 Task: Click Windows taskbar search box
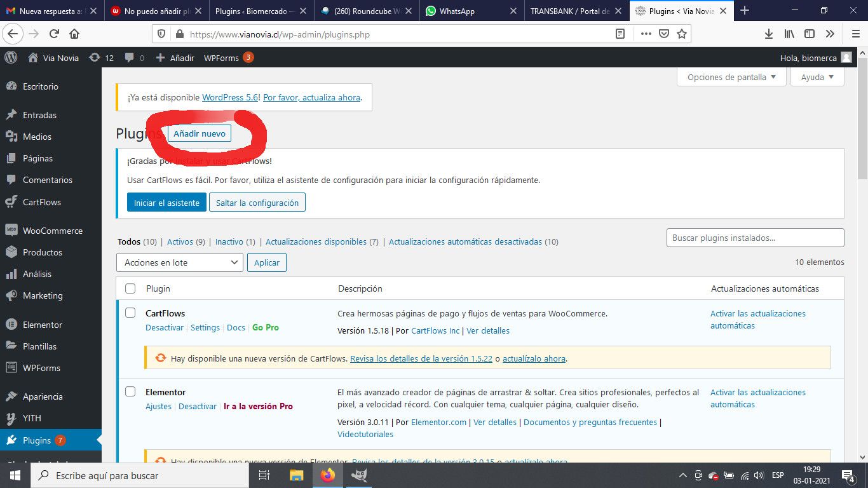click(140, 475)
